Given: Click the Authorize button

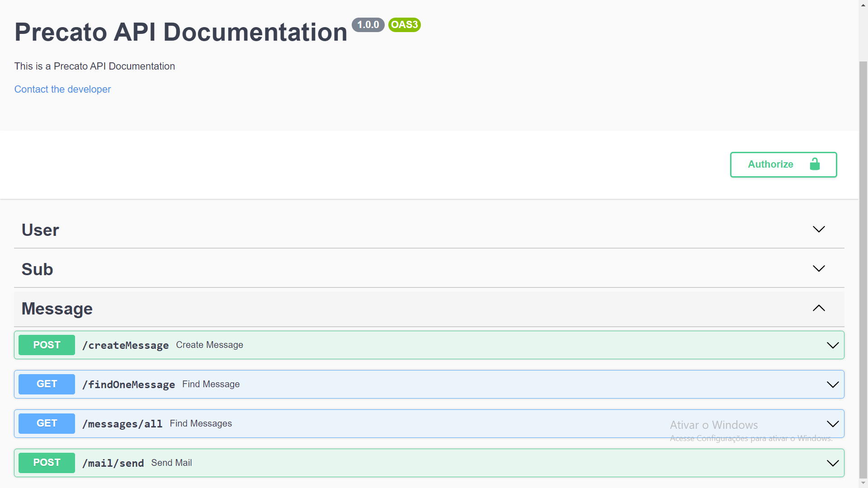Looking at the screenshot, I should tap(770, 164).
